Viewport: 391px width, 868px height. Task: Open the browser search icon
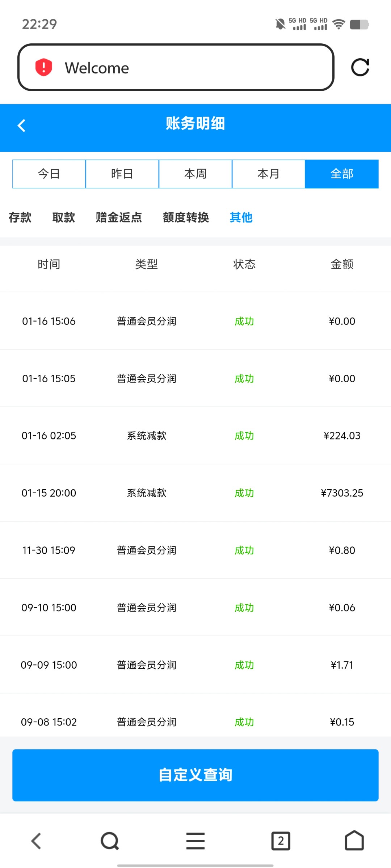point(110,841)
